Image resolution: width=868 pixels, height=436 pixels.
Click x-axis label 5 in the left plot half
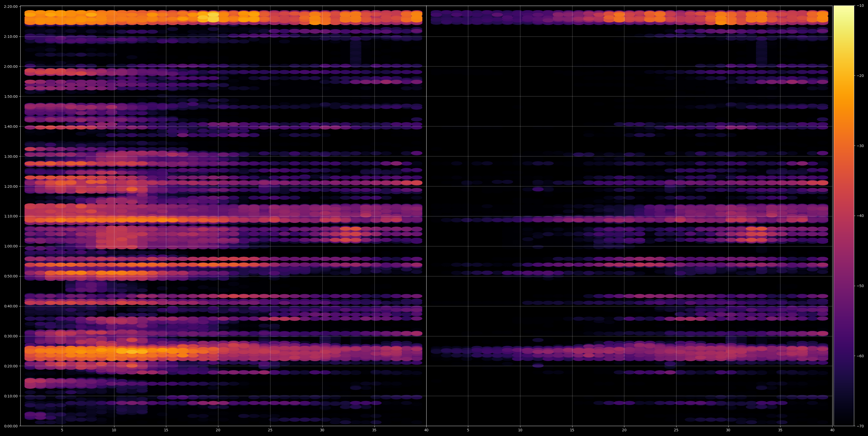[x=62, y=430]
